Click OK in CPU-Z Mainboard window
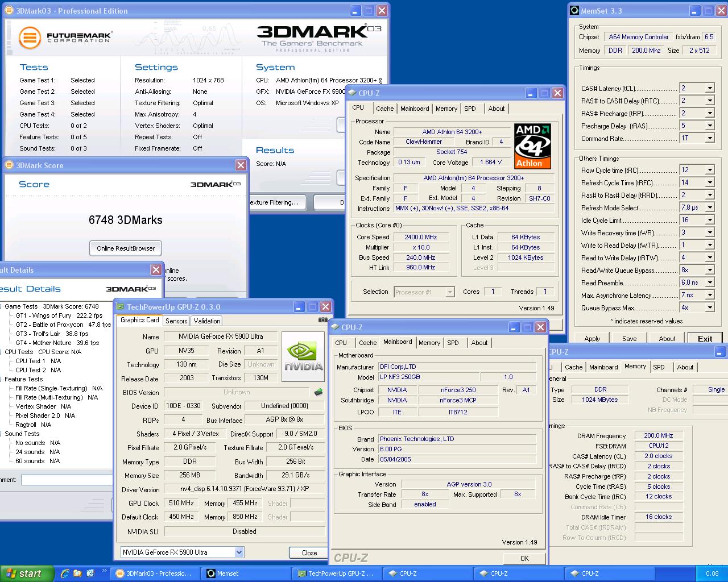Image resolution: width=728 pixels, height=582 pixels. pos(524,558)
